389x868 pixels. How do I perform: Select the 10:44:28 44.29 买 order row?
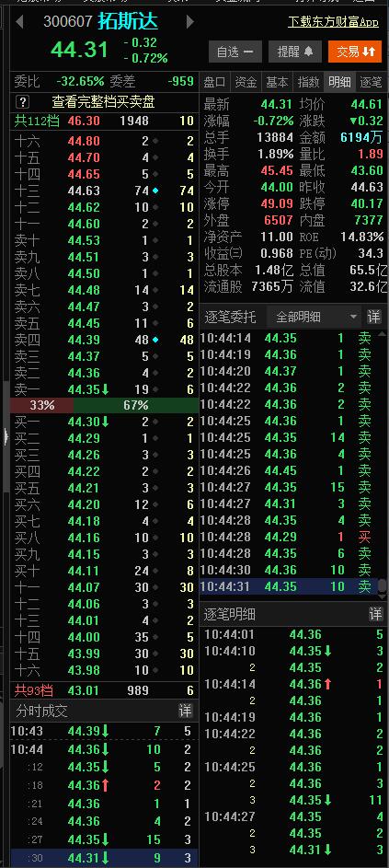288,537
